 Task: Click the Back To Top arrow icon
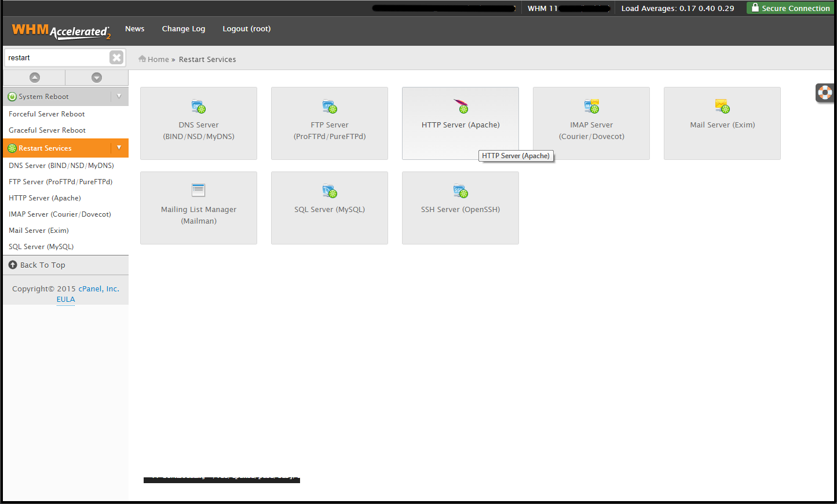tap(13, 265)
